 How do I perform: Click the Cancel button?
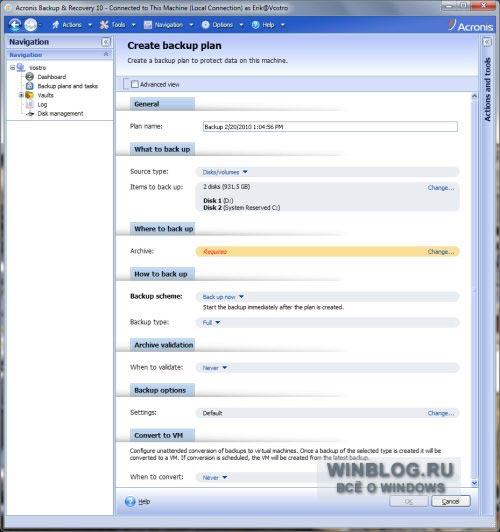[451, 501]
